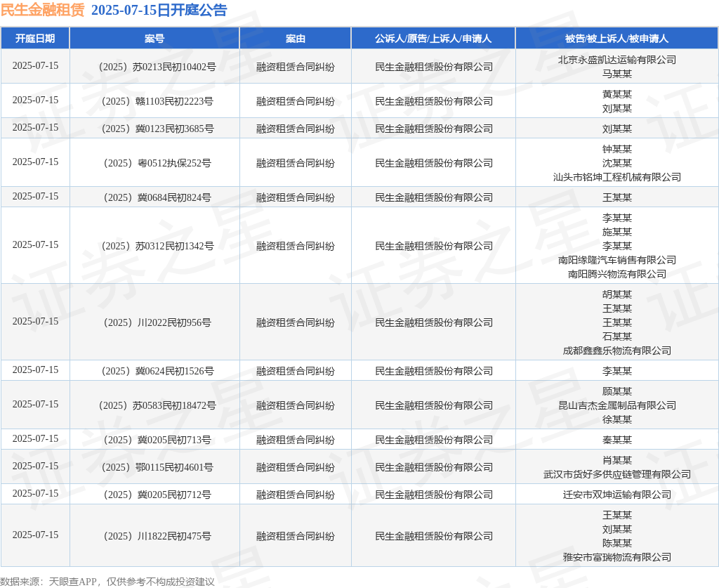This screenshot has height=588, width=719.
Task: Click defendant 陈某某
Action: [x=617, y=543]
